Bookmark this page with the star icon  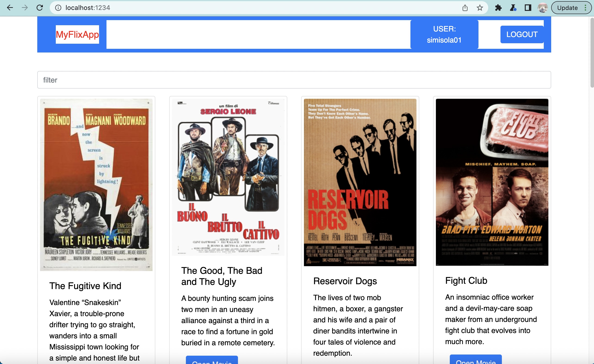coord(480,8)
